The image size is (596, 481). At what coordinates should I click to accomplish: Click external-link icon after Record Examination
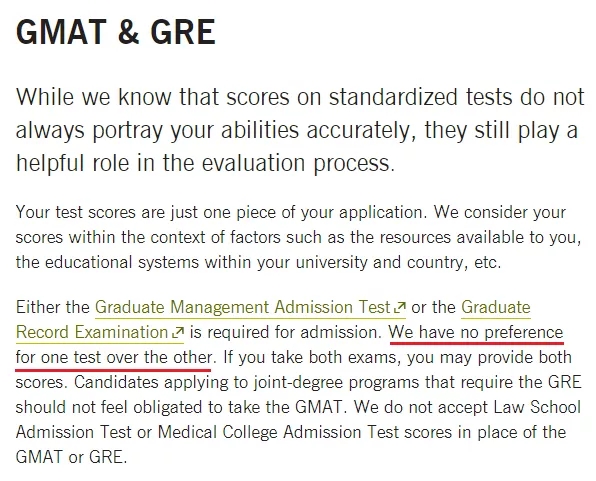coord(178,332)
